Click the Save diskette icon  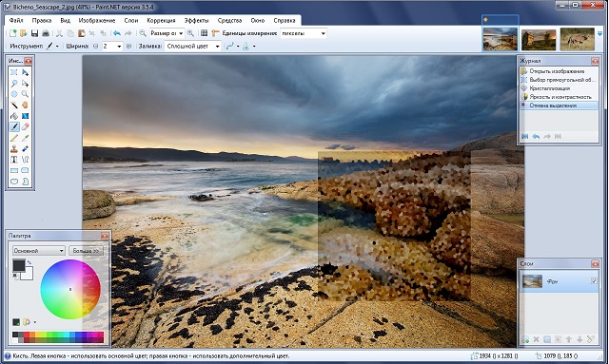point(34,33)
